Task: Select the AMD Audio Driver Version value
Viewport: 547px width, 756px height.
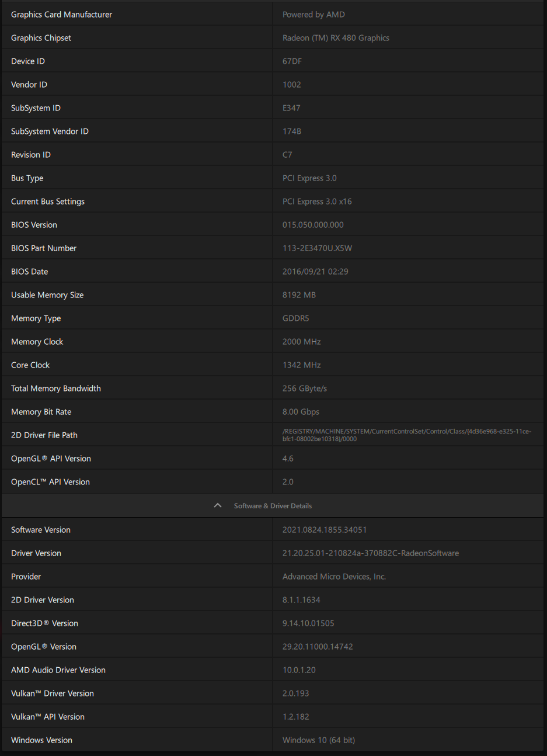Action: 299,670
